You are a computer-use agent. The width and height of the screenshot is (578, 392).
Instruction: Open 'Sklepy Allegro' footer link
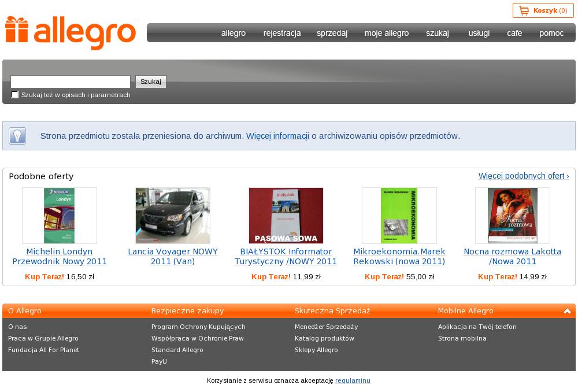tap(316, 350)
